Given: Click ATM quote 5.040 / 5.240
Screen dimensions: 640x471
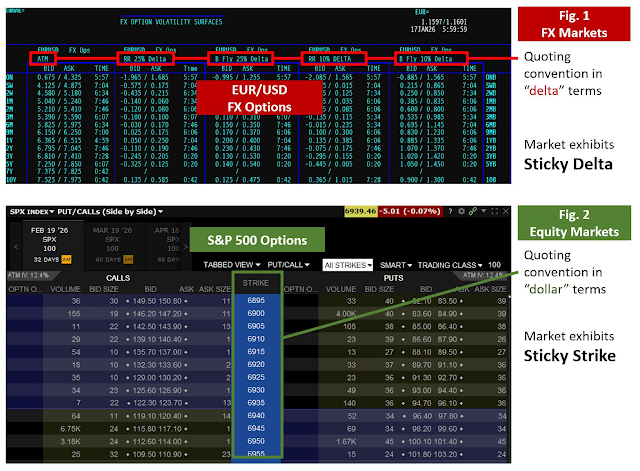Looking at the screenshot, I should coord(59,101).
